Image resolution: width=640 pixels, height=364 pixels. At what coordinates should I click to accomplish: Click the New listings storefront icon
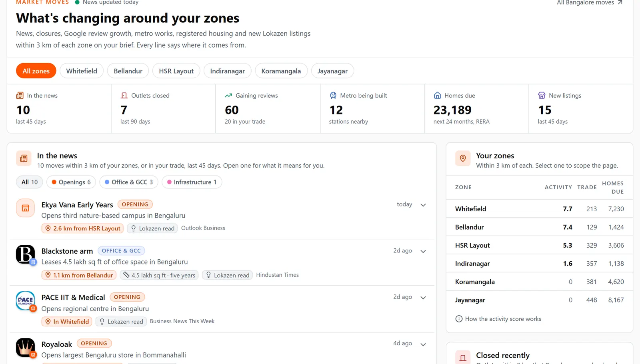pos(542,96)
